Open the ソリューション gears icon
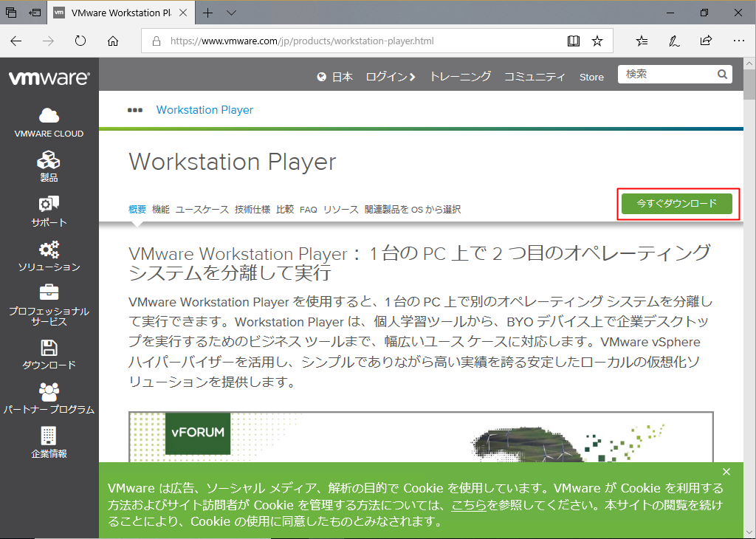The height and width of the screenshot is (539, 756). pyautogui.click(x=49, y=250)
